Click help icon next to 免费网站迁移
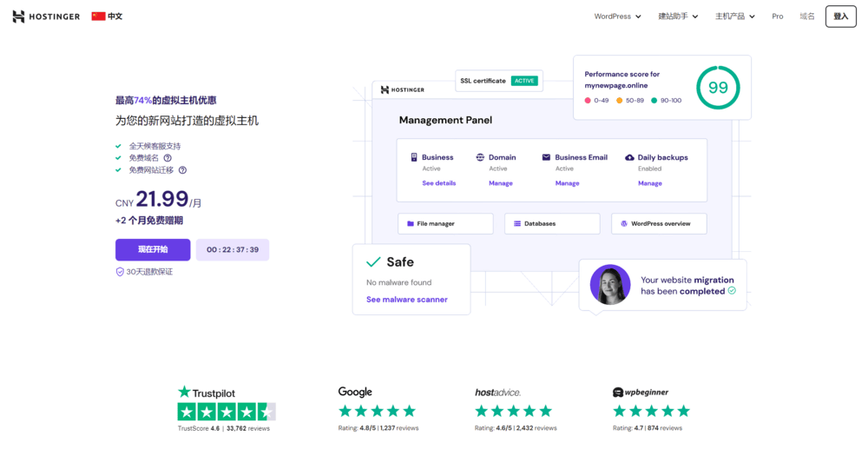 (x=182, y=170)
